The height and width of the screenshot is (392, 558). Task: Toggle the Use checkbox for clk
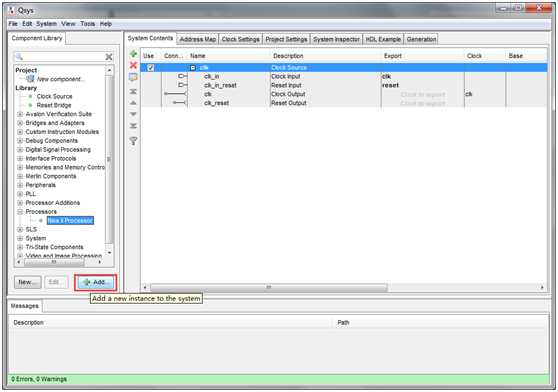click(151, 68)
